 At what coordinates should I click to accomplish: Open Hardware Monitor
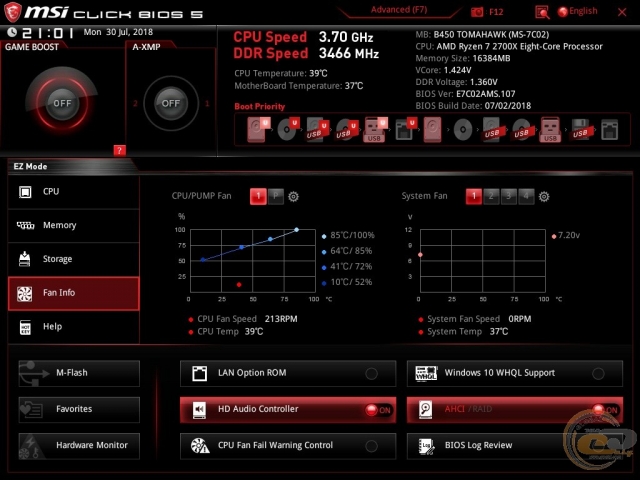pyautogui.click(x=79, y=446)
